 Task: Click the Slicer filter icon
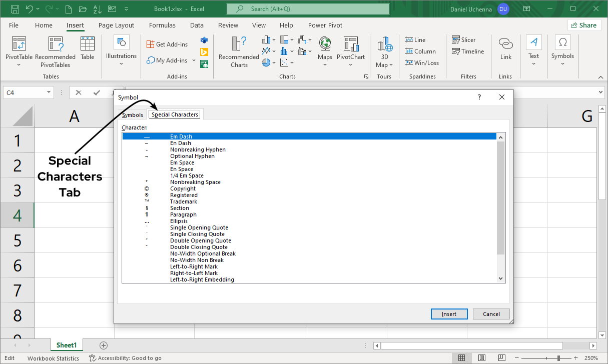point(463,40)
